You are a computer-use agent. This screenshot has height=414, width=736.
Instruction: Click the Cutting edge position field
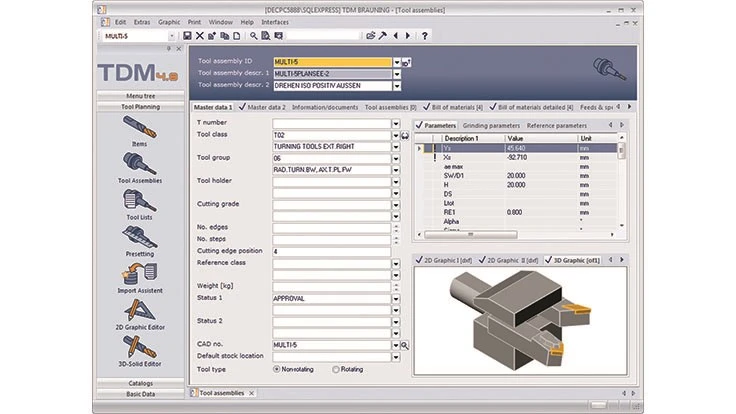click(x=330, y=251)
